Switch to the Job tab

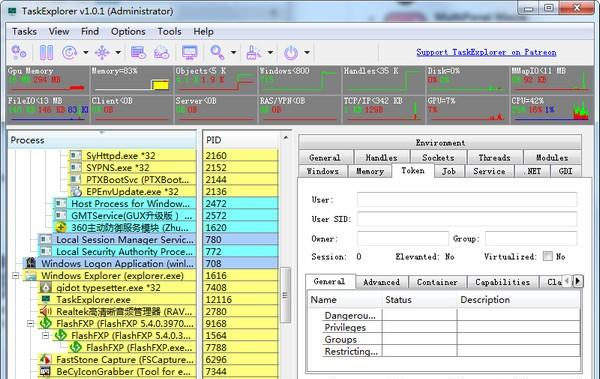click(449, 171)
